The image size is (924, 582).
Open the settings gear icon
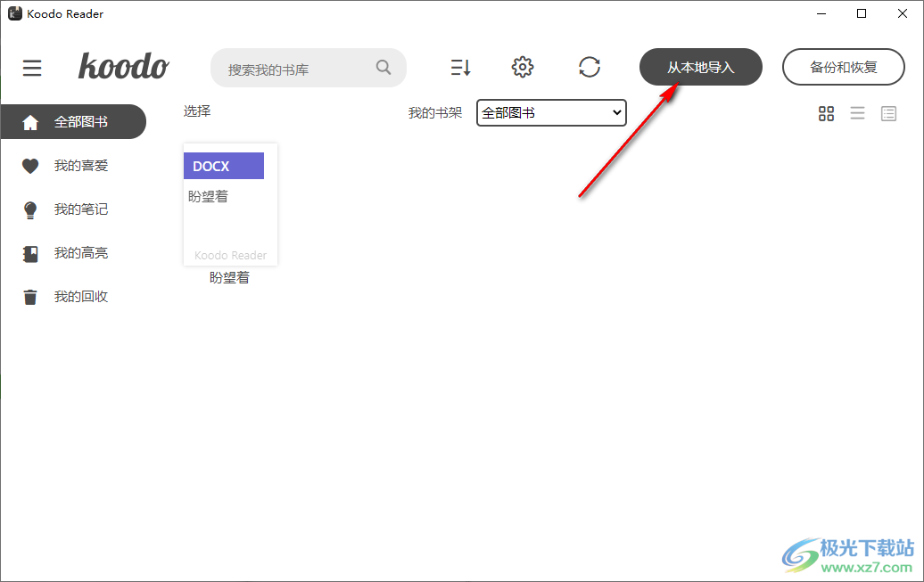522,67
